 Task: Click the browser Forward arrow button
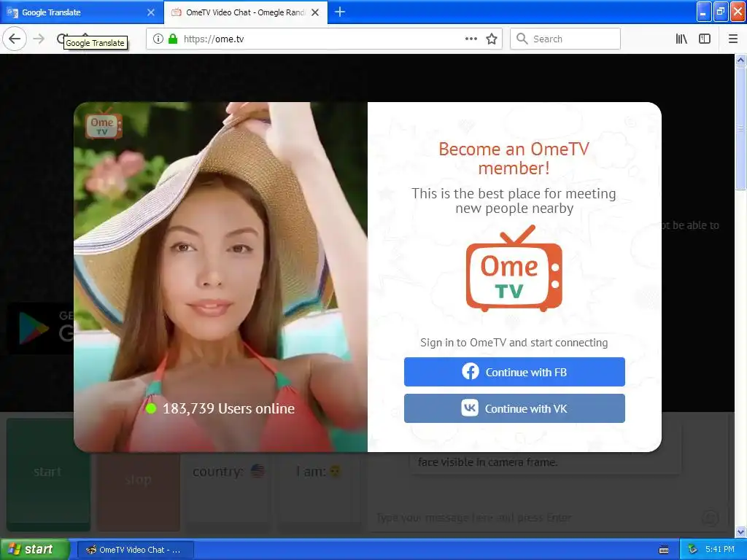coord(39,39)
